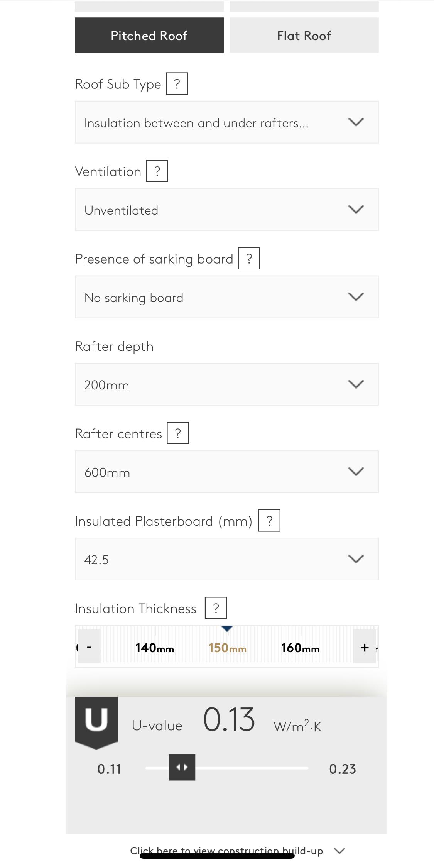Image resolution: width=434 pixels, height=868 pixels.
Task: Select the Pitched Roof tab
Action: (149, 35)
